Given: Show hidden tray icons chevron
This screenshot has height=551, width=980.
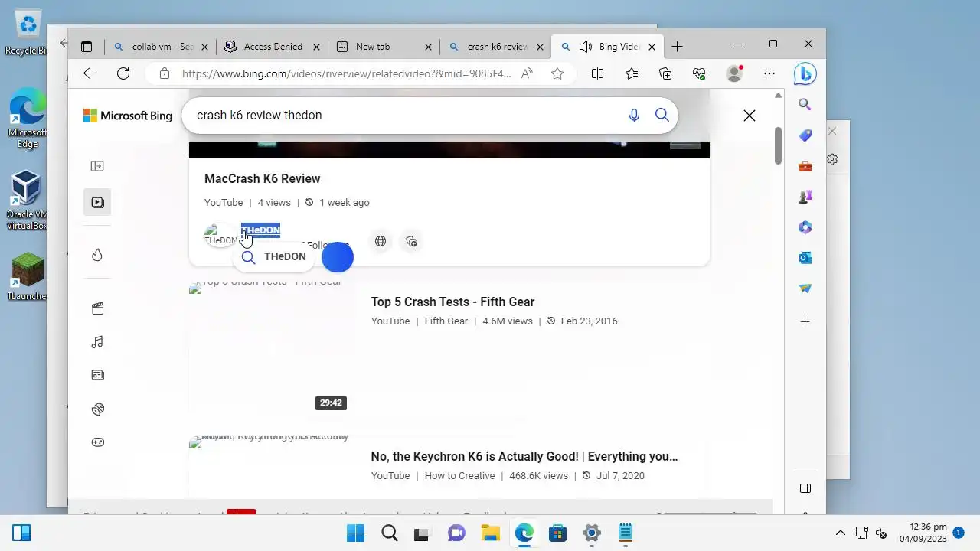Looking at the screenshot, I should click(840, 533).
